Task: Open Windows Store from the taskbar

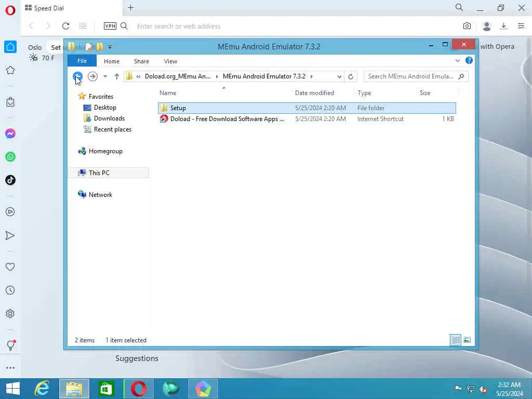Action: (x=106, y=389)
